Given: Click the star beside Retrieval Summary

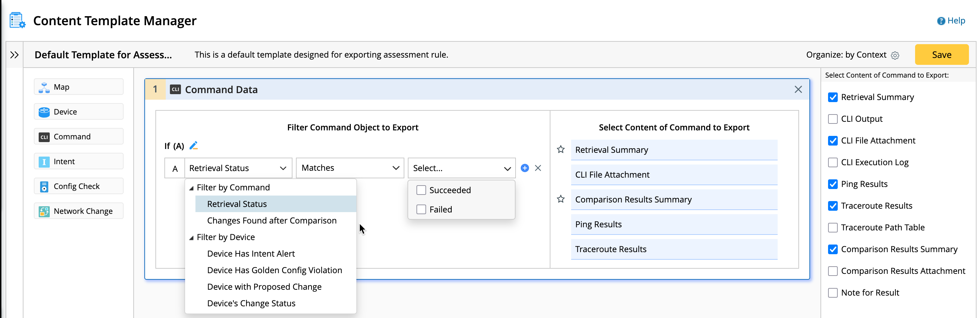Looking at the screenshot, I should click(x=560, y=150).
